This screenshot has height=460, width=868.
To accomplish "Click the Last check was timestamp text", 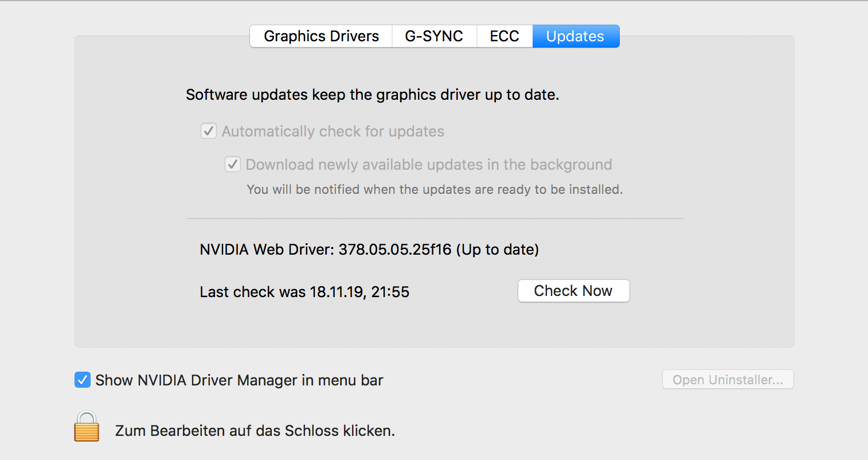I will tap(304, 292).
